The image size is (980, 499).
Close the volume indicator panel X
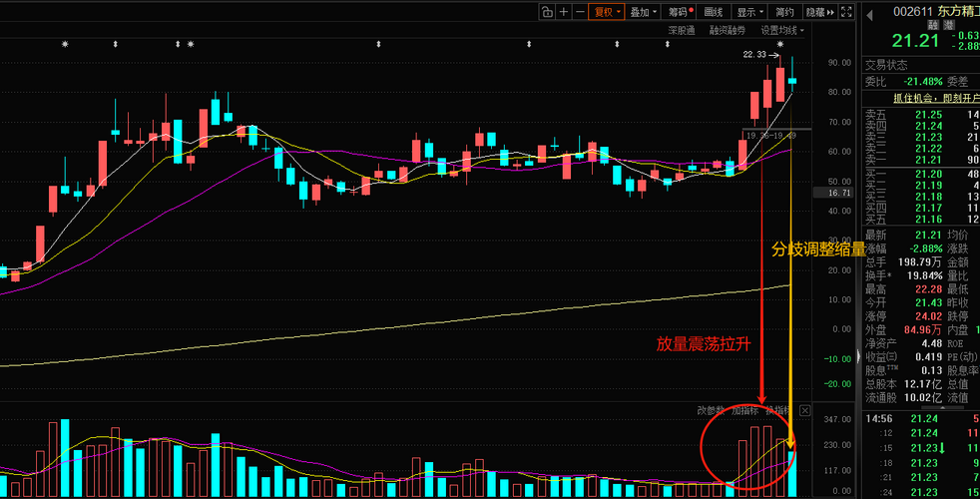pyautogui.click(x=805, y=411)
